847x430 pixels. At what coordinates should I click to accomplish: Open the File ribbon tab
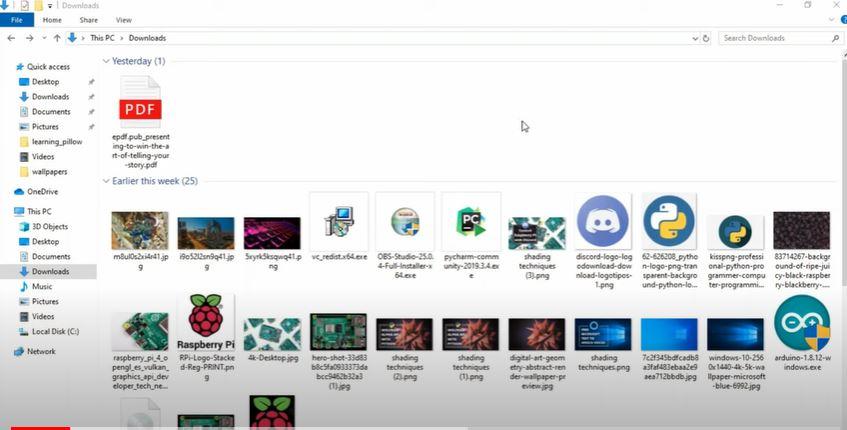(x=17, y=20)
